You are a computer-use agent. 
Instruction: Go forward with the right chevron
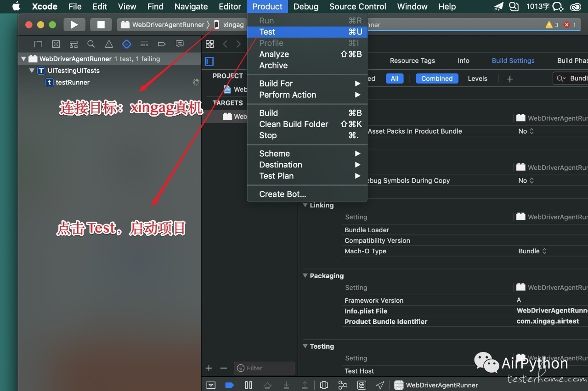point(238,44)
